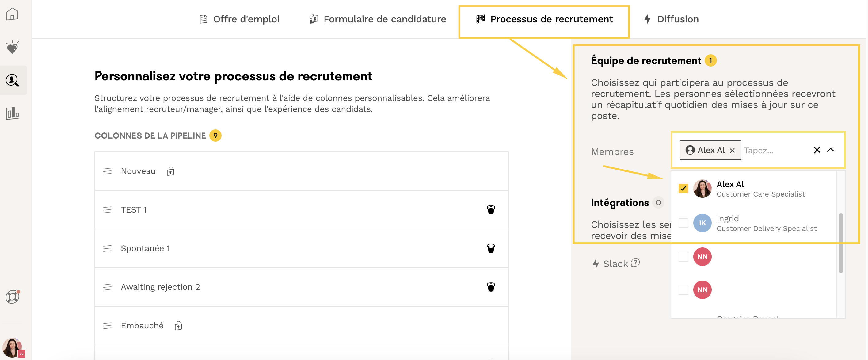This screenshot has height=360, width=868.
Task: Check the first NN member checkbox
Action: [x=683, y=257]
